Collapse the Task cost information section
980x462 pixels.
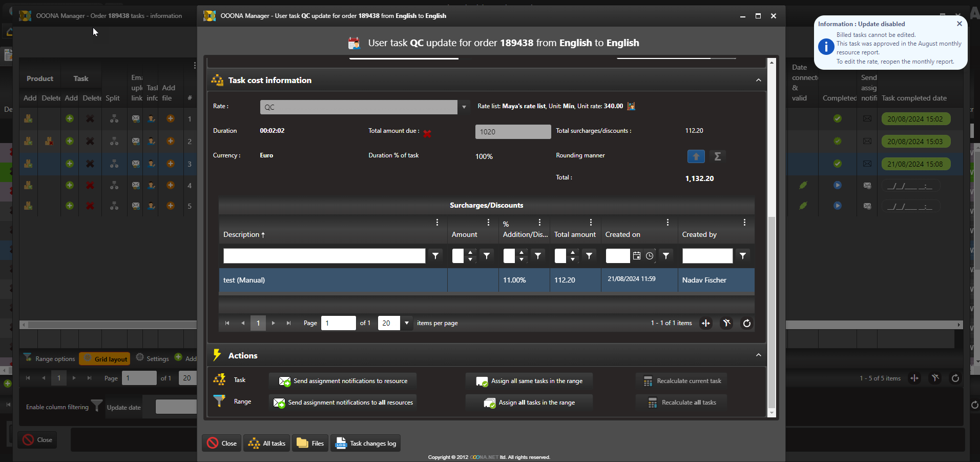coord(758,81)
